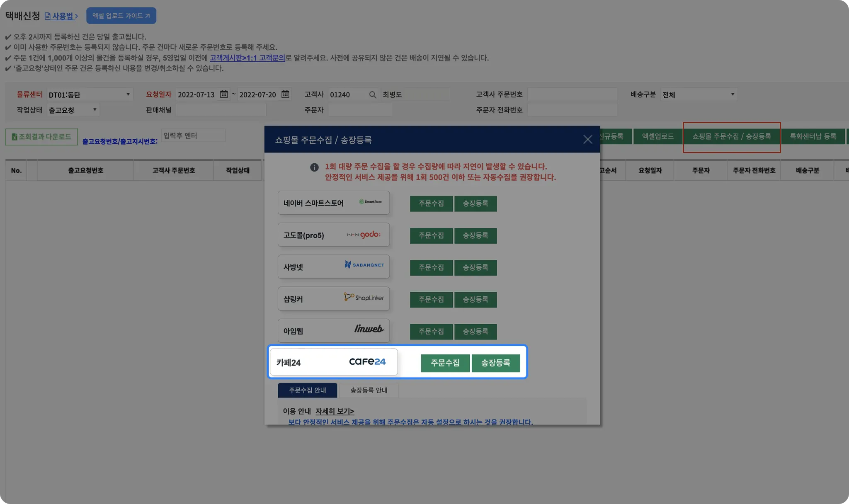849x504 pixels.
Task: Click the customer search magnifier icon
Action: 373,95
